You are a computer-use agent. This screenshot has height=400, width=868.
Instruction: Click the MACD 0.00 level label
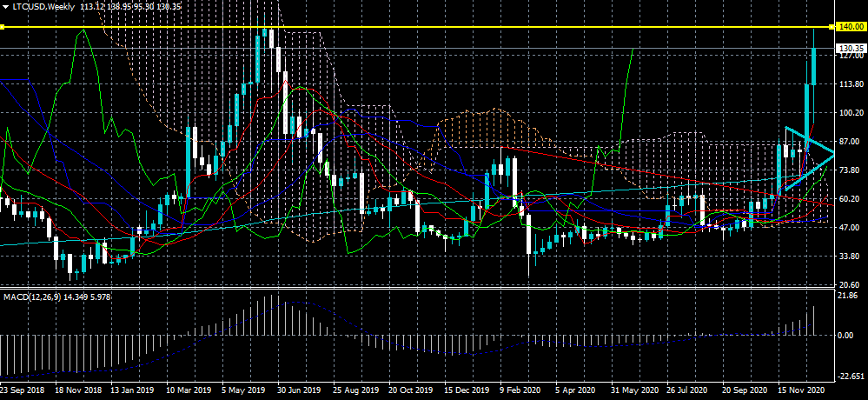(845, 335)
